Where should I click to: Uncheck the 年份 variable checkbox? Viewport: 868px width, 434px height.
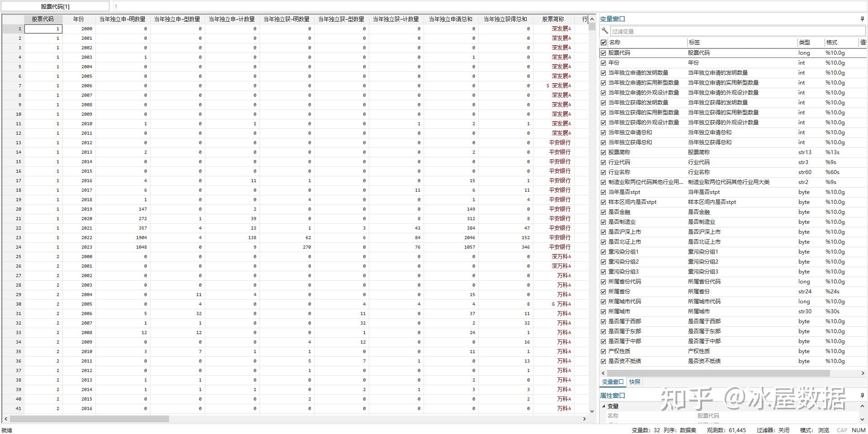pos(604,63)
